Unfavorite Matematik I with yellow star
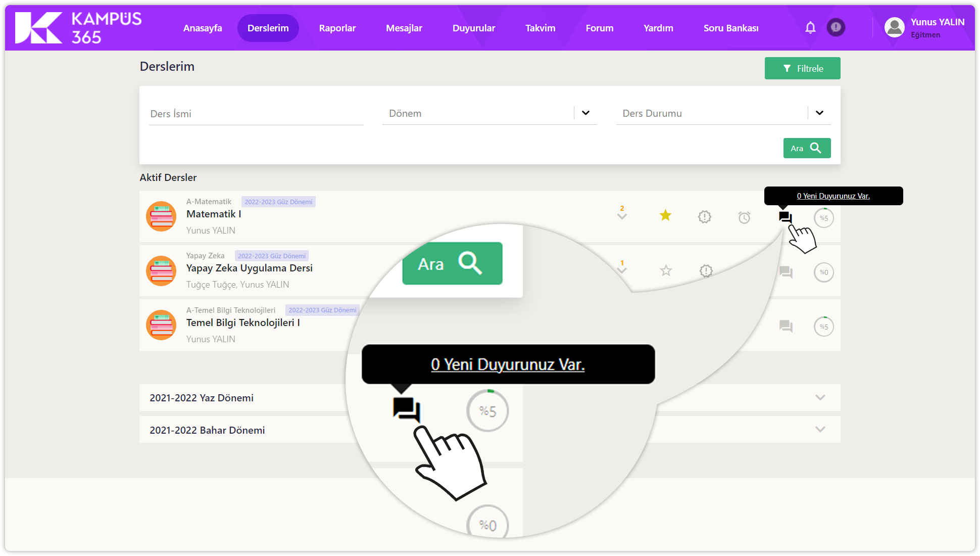980x556 pixels. 665,216
